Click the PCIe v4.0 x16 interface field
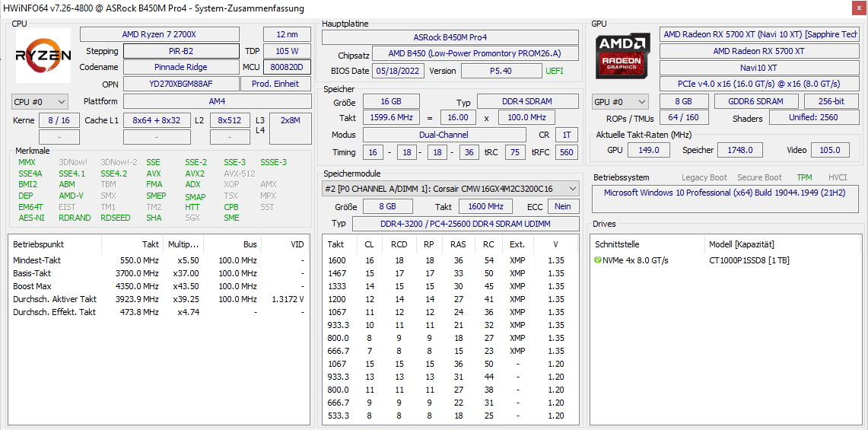The height and width of the screenshot is (430, 868). [759, 84]
